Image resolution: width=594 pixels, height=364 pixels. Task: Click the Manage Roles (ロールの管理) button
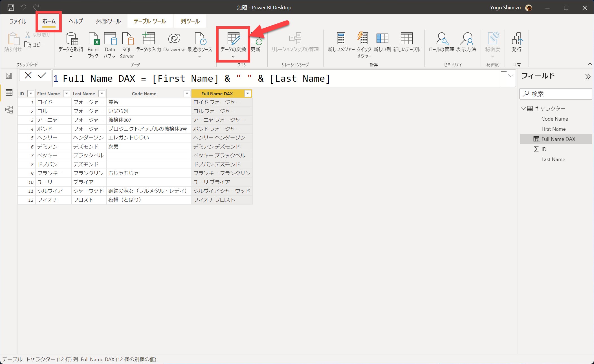click(x=441, y=42)
